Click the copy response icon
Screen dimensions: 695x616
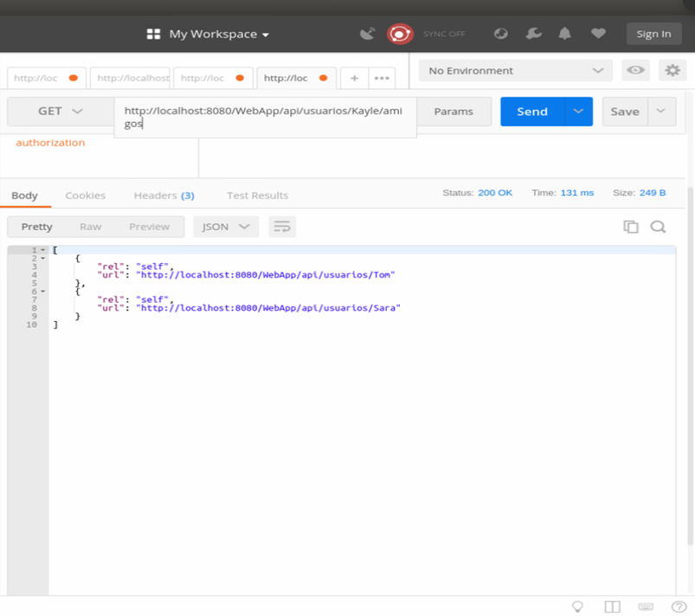(631, 227)
